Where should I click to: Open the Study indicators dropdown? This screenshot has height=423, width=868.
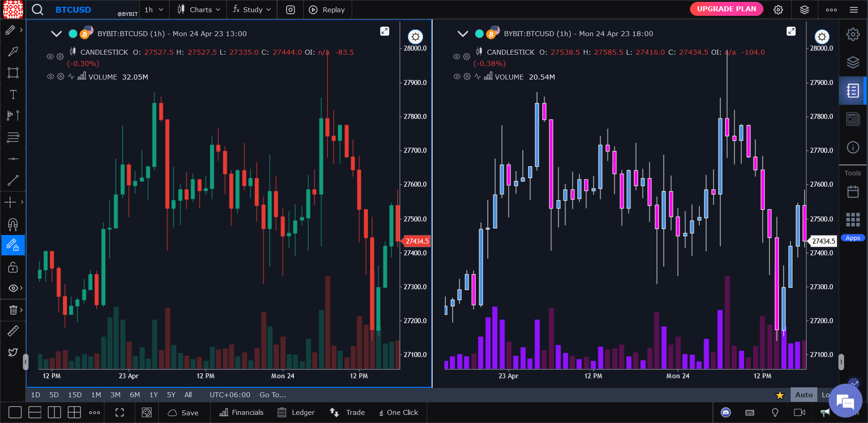tap(251, 10)
